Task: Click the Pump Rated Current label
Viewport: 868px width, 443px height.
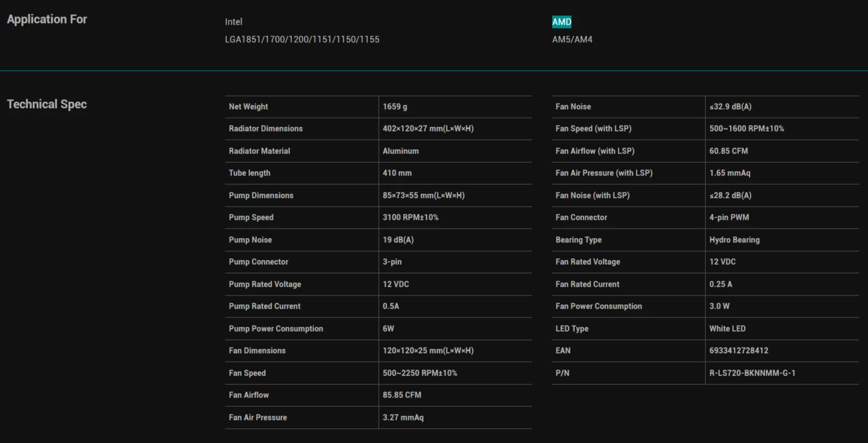Action: [x=264, y=306]
